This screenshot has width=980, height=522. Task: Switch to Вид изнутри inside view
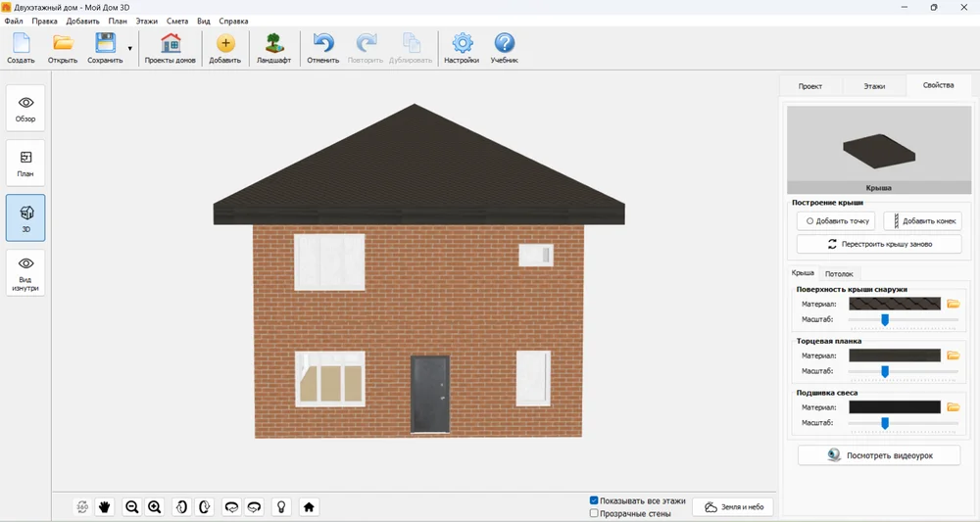[x=25, y=273]
